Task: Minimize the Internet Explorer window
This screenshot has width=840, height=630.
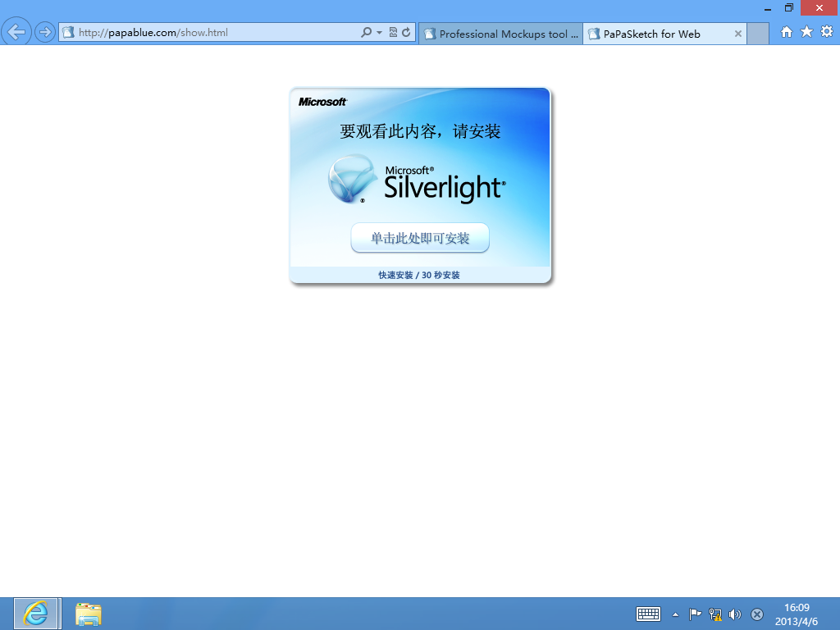Action: 768,8
